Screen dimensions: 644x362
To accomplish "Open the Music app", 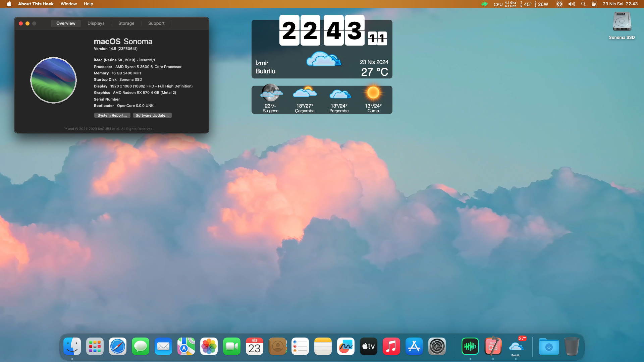I will 391,346.
